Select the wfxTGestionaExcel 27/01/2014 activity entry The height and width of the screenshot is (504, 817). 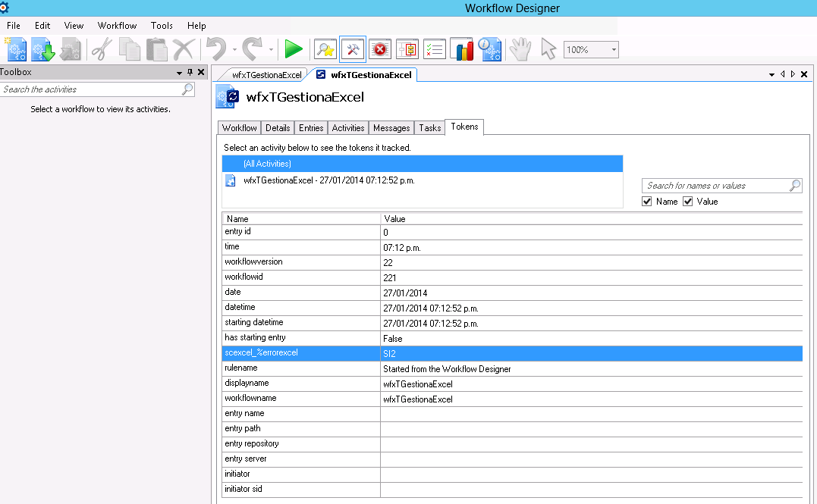tap(328, 180)
